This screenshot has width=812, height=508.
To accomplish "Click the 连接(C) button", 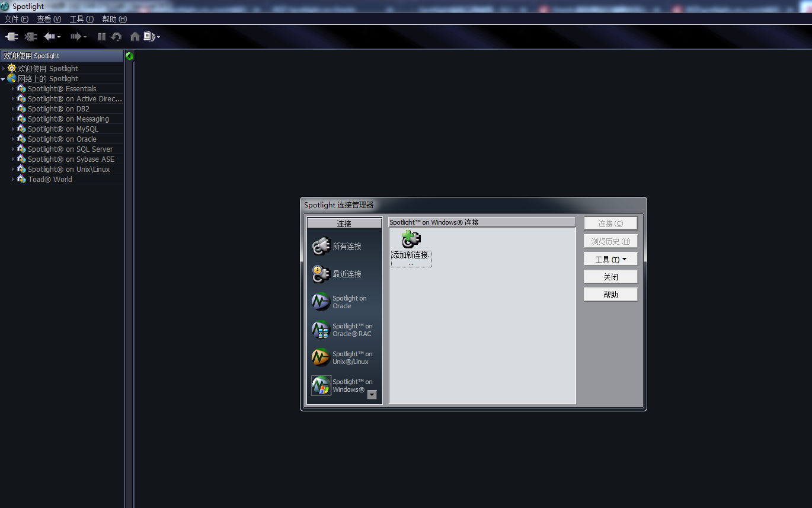I will point(610,223).
